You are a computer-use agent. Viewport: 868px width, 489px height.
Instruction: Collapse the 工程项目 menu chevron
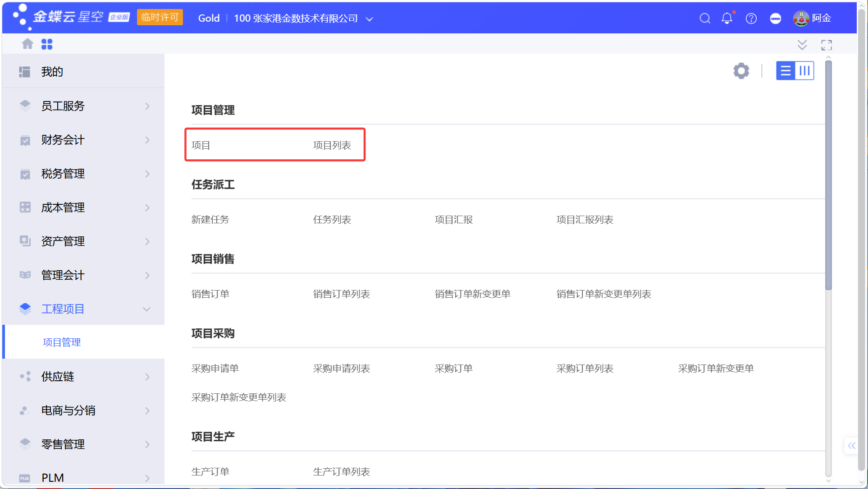click(146, 309)
